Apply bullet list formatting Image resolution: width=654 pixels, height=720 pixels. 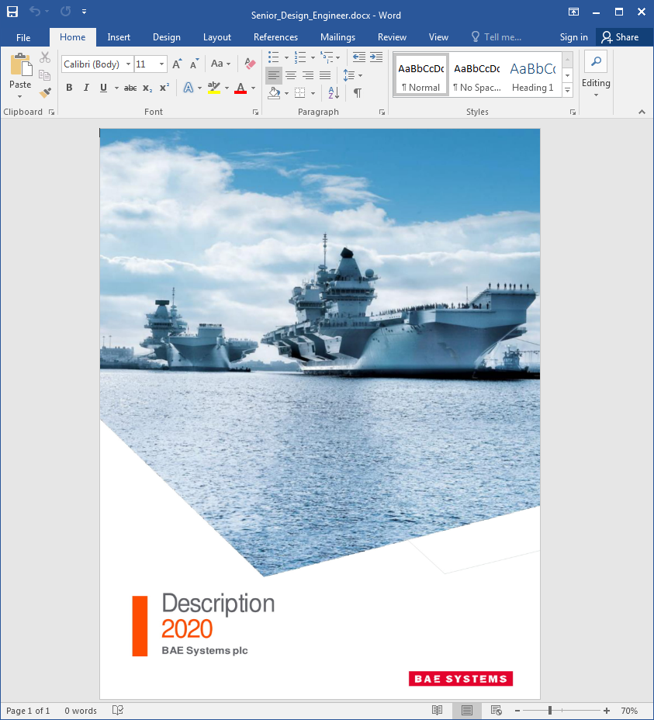pyautogui.click(x=274, y=57)
